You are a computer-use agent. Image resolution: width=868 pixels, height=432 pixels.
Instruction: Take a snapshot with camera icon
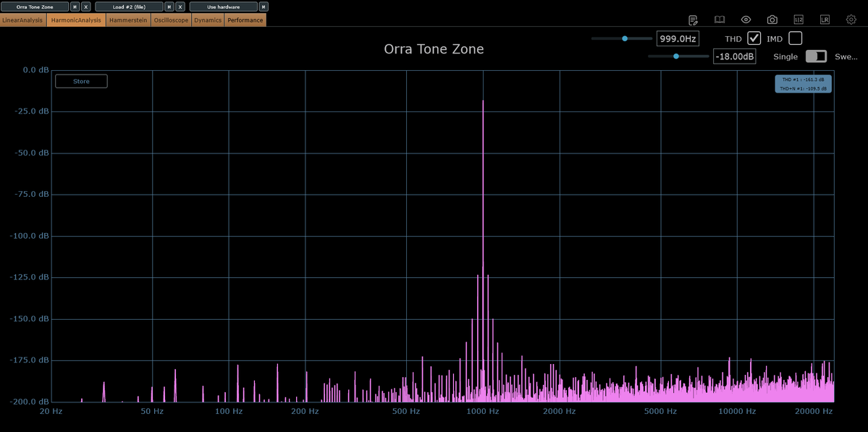pos(772,20)
